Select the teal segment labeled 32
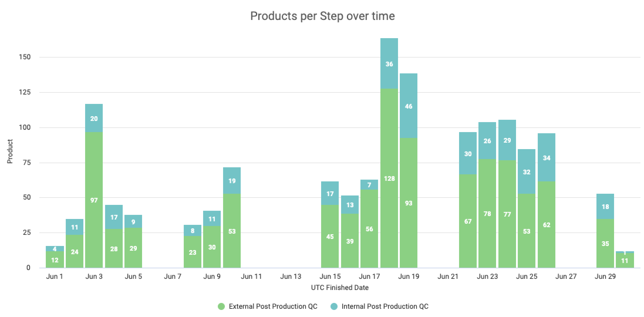 (x=527, y=171)
